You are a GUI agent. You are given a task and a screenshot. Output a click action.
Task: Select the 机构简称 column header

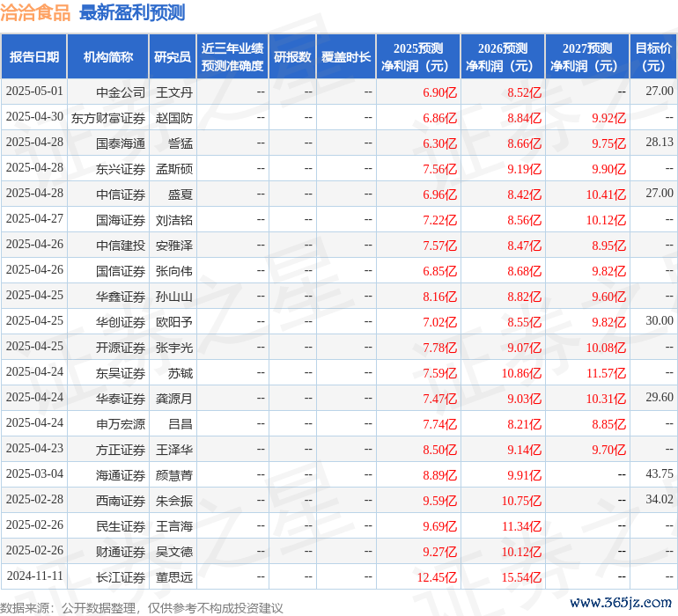107,56
